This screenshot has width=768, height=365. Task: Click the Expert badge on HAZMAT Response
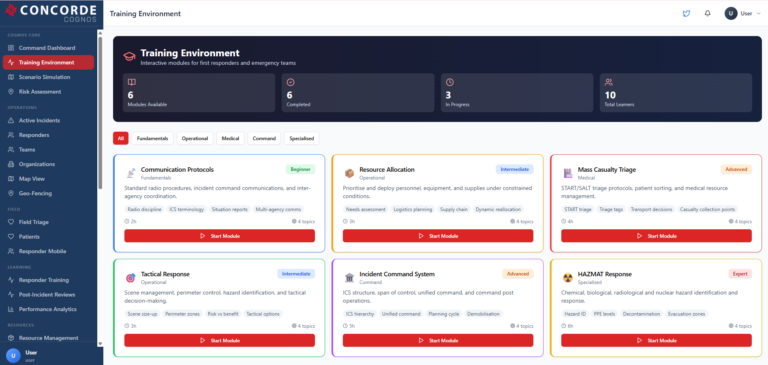click(740, 274)
